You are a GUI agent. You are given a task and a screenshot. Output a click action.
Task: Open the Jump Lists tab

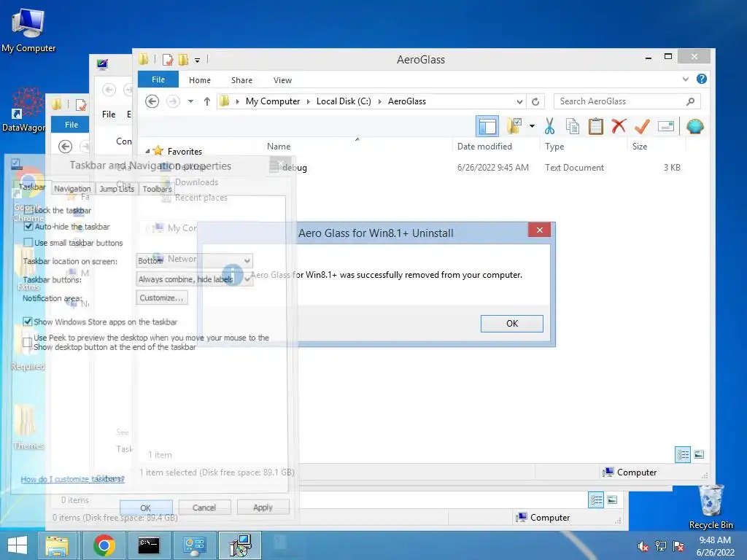coord(117,189)
